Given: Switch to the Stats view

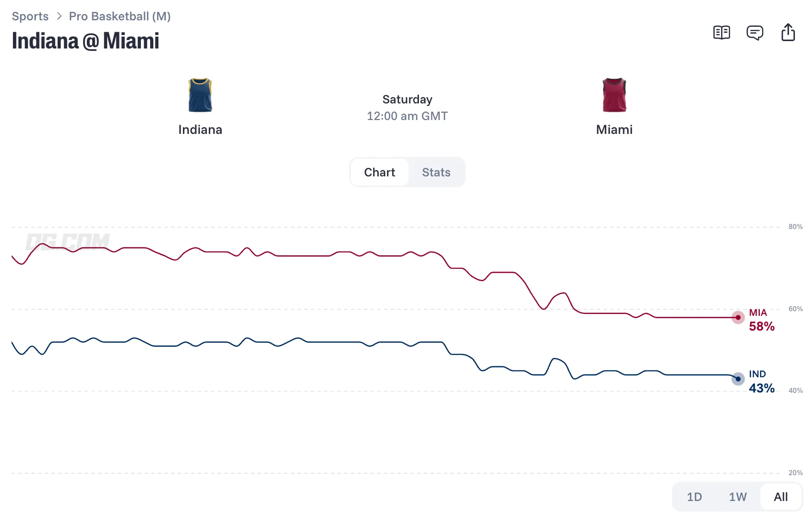Looking at the screenshot, I should (x=436, y=172).
